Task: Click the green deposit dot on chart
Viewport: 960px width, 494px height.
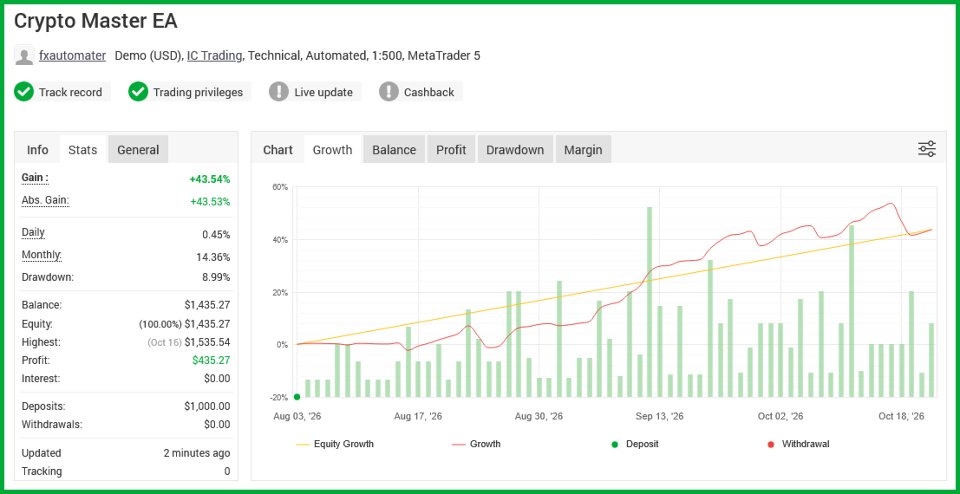Action: coord(297,397)
